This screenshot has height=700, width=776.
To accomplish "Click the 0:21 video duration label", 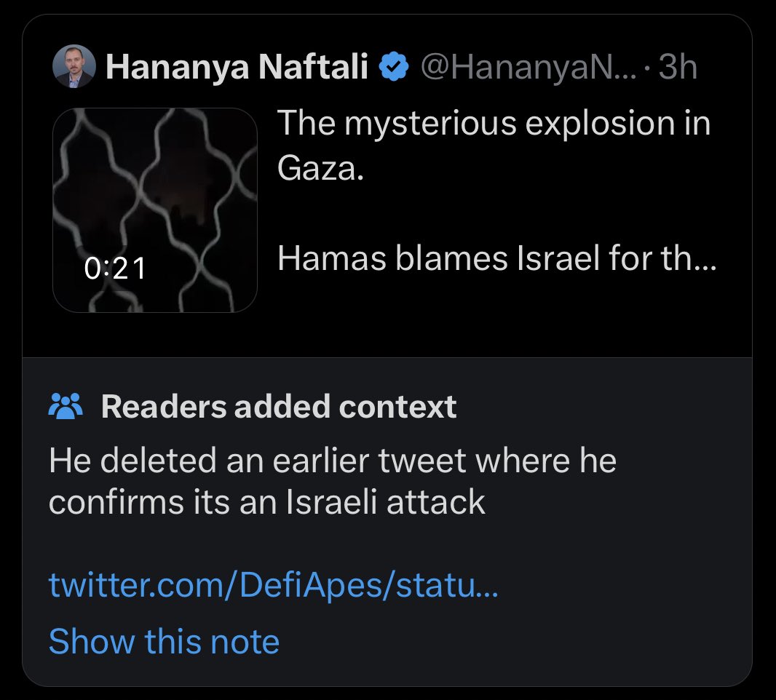I will [x=115, y=269].
